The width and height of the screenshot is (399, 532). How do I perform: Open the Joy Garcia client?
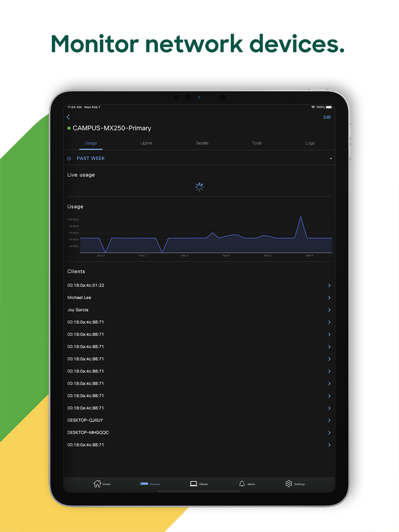click(199, 310)
